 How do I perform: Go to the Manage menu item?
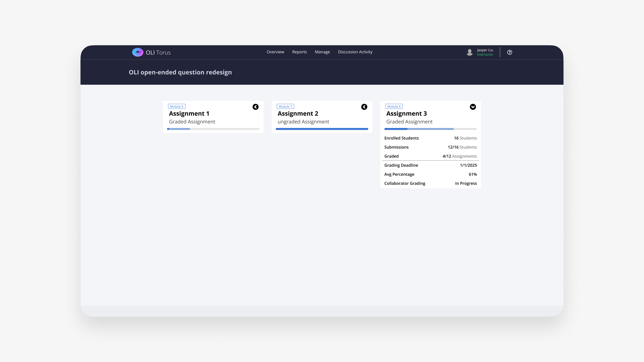point(322,52)
